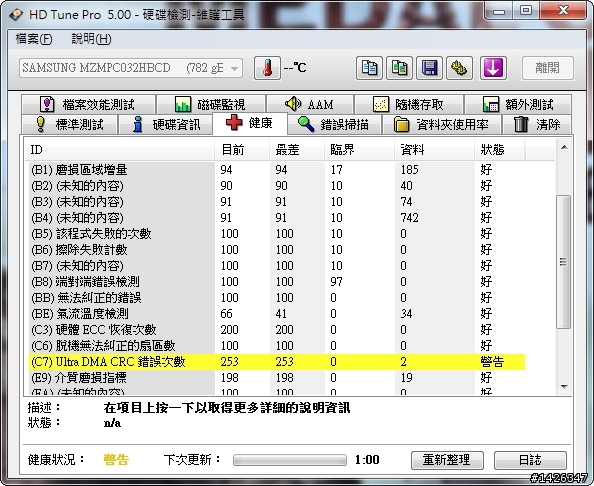Switch to the 額外測試 tab
Screen dimensions: 594x486
point(518,104)
